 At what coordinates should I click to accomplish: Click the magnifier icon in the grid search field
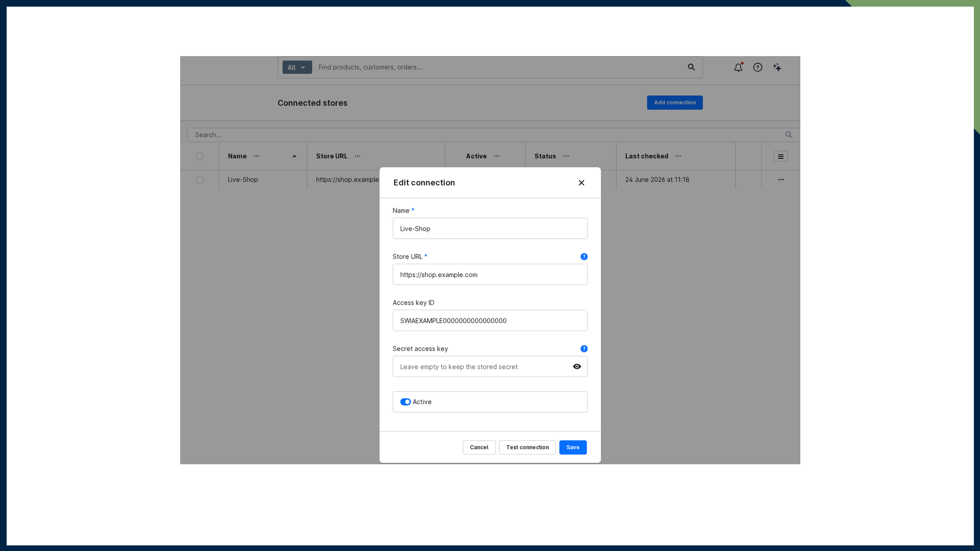789,135
